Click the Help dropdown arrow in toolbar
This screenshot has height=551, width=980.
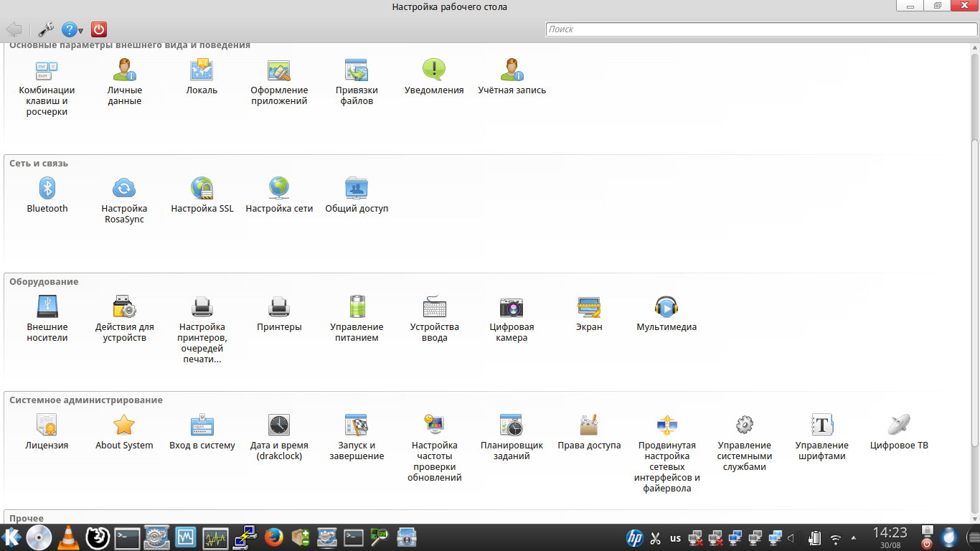pos(81,30)
